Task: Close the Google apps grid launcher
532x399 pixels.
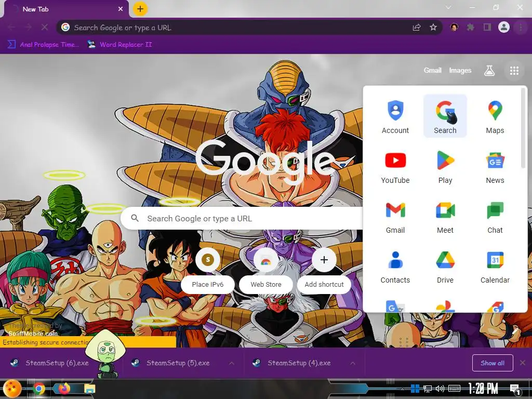Action: (514, 71)
